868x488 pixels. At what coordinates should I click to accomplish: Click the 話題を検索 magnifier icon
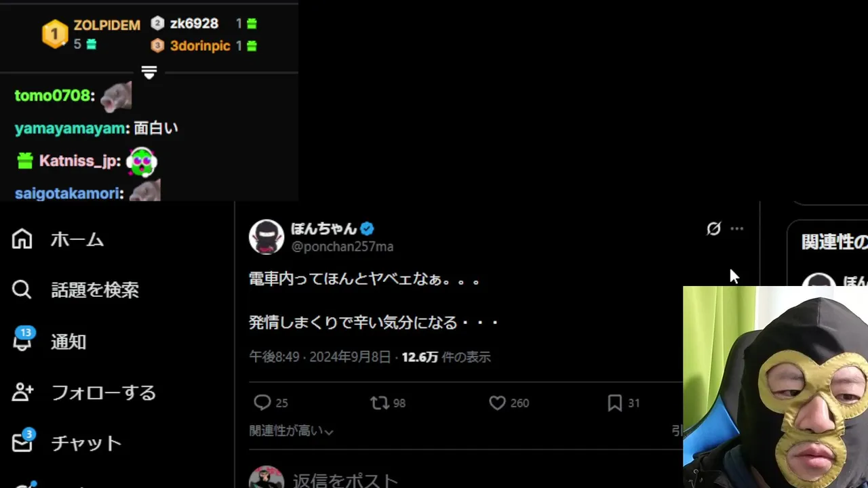point(22,290)
